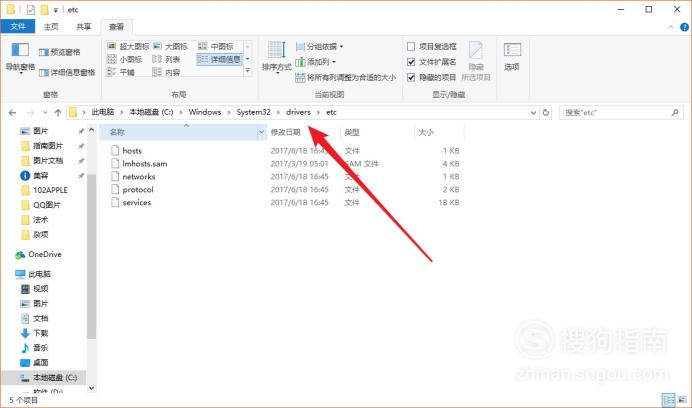Click System32 breadcrumb in path
The image size is (692, 408).
(253, 112)
